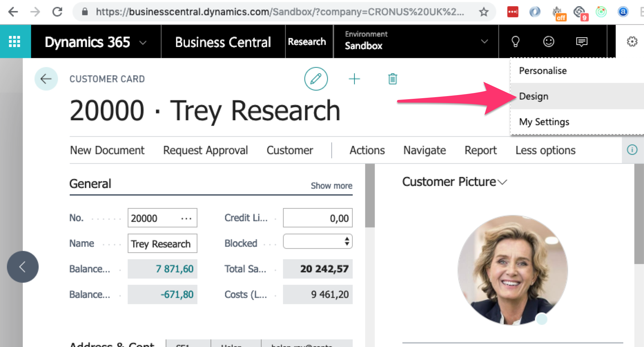Click the blue circular 'a' extension icon
Viewport: 644px width, 347px height.
623,12
